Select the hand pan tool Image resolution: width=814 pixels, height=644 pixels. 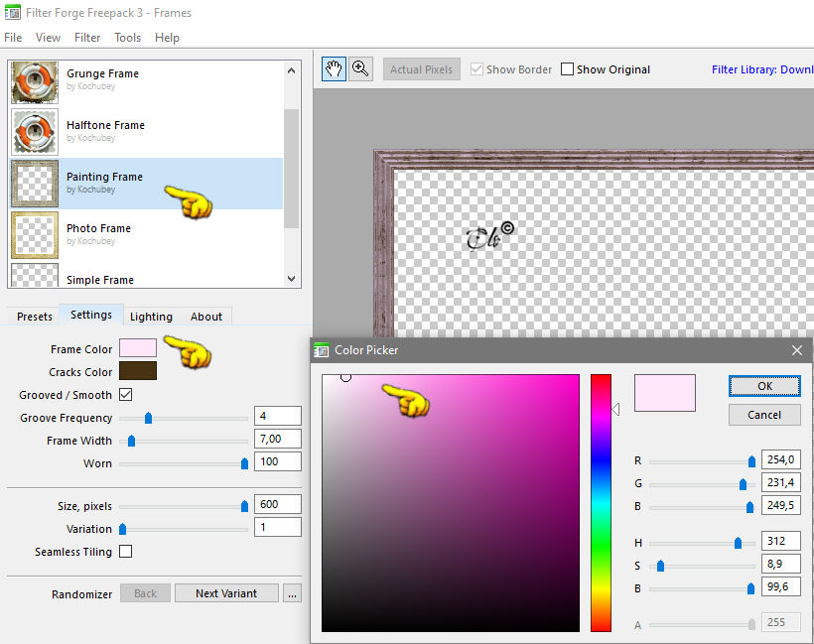point(334,69)
